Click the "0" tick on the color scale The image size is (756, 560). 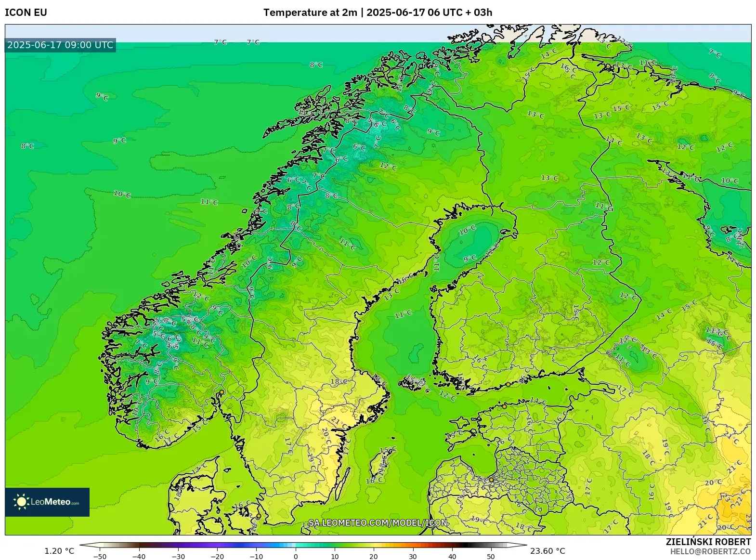pos(296,557)
